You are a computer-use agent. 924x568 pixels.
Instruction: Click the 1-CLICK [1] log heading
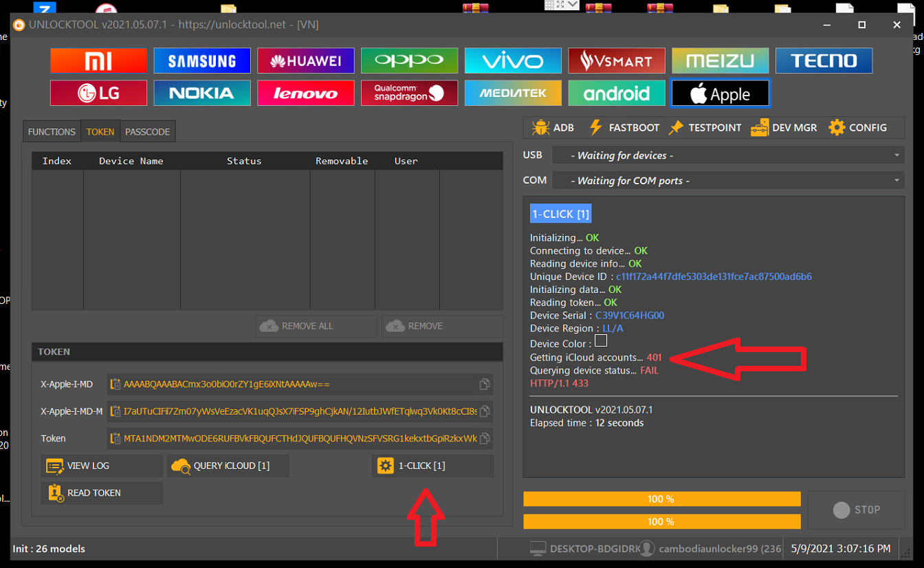[x=560, y=214]
